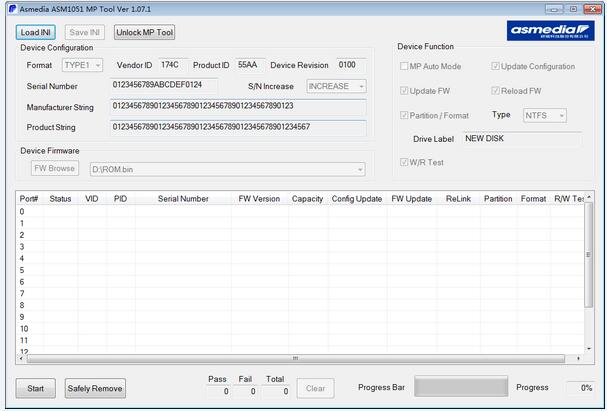Click the Total count field
This screenshot has width=607, height=411.
coord(275,391)
